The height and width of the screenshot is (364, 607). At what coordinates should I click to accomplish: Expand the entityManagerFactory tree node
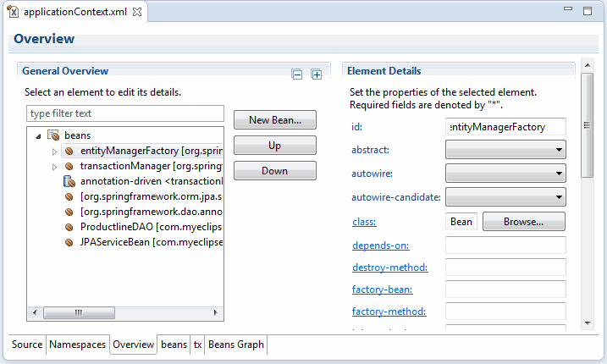55,152
